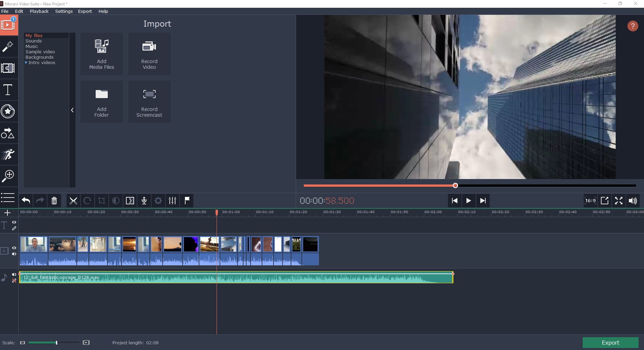Select Sample video in the import list
The image size is (644, 350).
40,52
